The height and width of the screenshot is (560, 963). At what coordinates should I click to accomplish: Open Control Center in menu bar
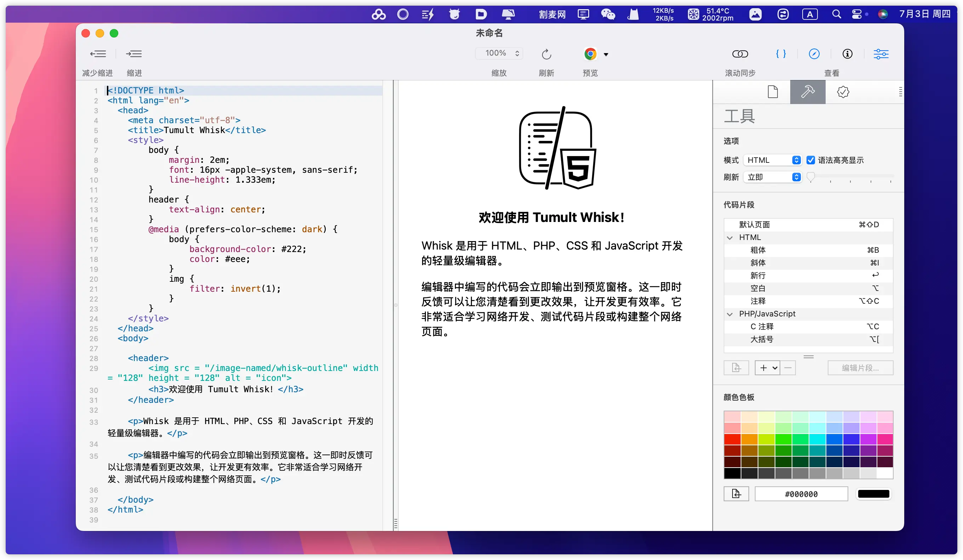tap(856, 15)
